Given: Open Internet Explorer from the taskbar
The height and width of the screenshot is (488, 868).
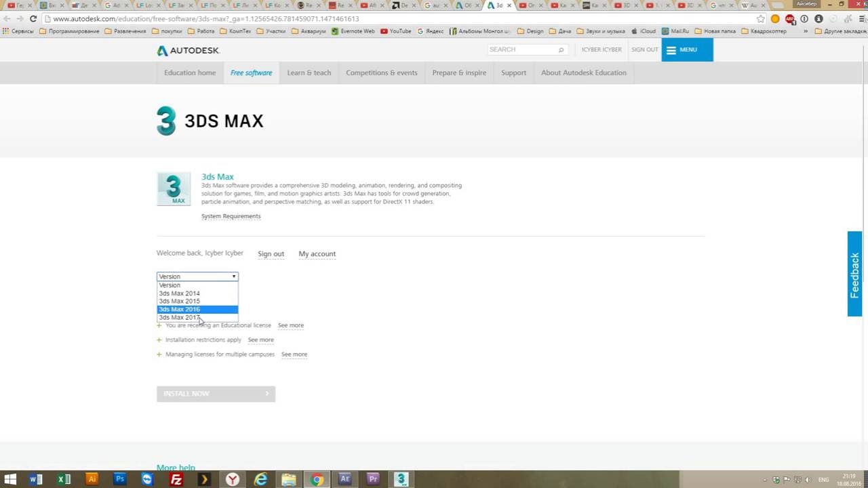Looking at the screenshot, I should (x=260, y=479).
